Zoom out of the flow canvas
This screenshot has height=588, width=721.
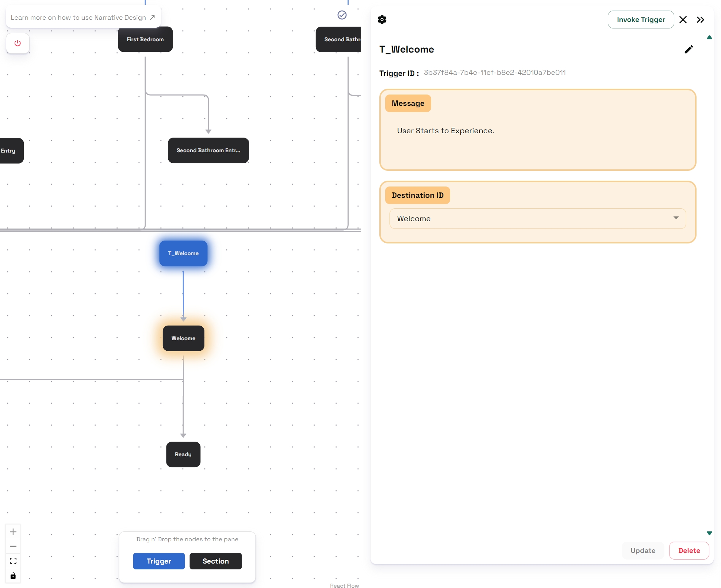[x=13, y=546]
